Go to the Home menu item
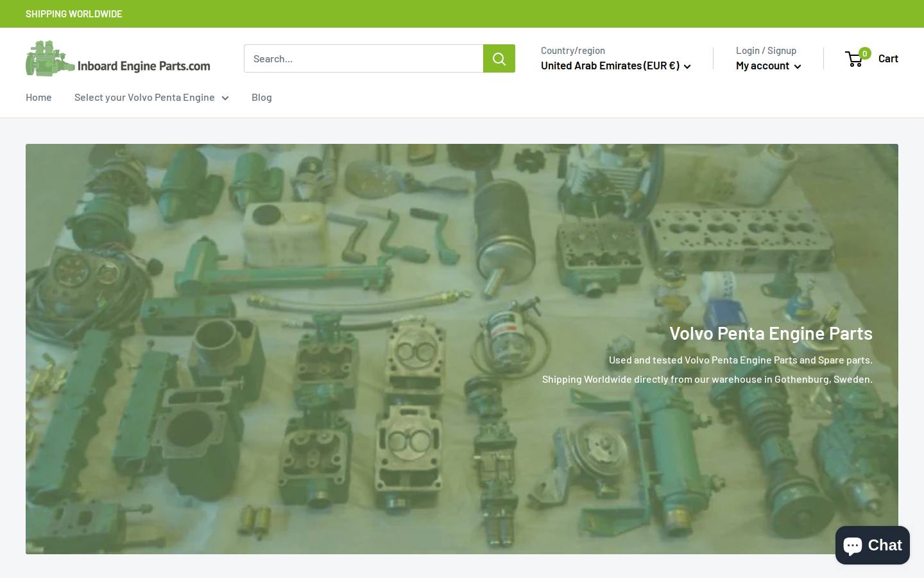This screenshot has width=924, height=578. coord(38,98)
